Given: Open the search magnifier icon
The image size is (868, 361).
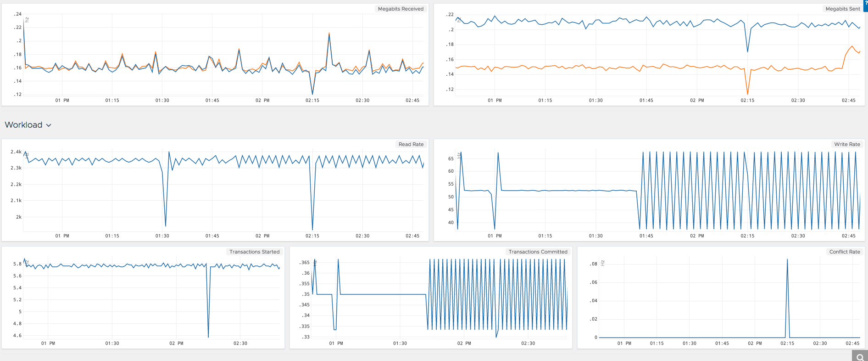Looking at the screenshot, I should tap(860, 357).
